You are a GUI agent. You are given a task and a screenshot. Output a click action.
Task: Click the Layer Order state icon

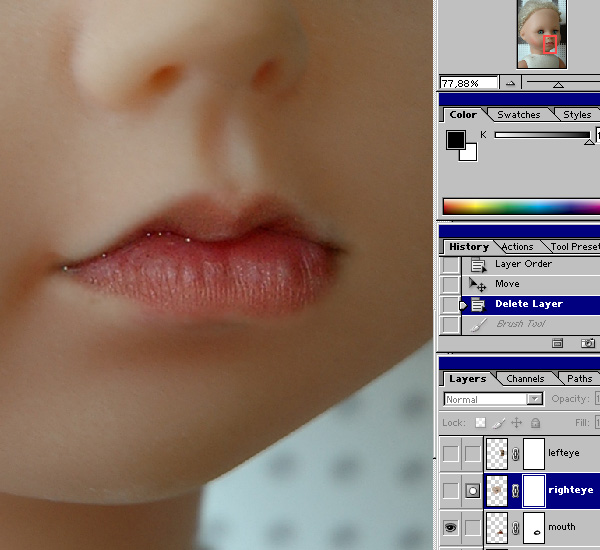pyautogui.click(x=478, y=265)
